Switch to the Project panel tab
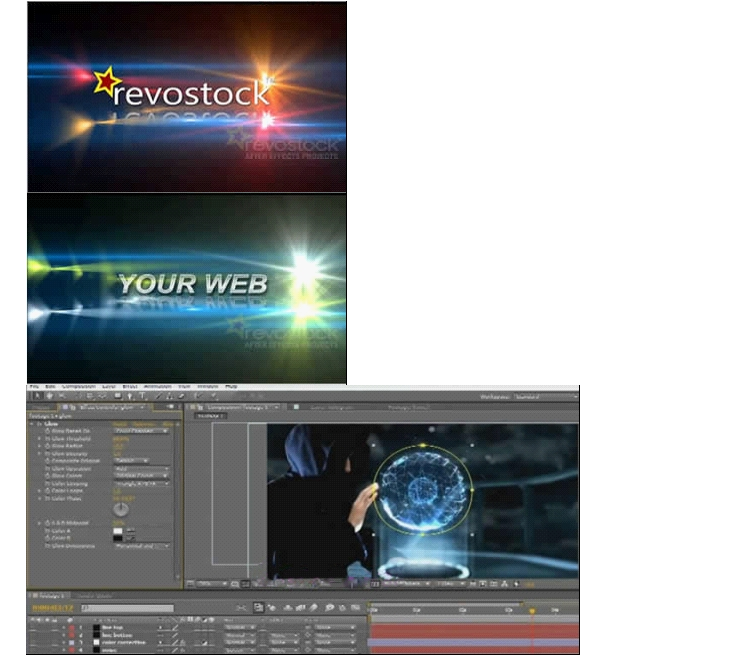The image size is (748, 658). 42,407
